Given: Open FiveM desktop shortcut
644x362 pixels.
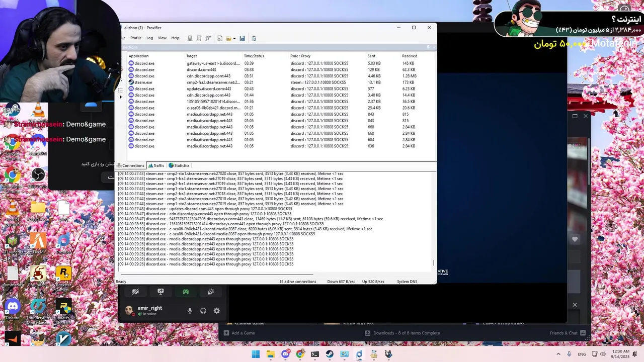Looking at the screenshot, I should [38, 244].
